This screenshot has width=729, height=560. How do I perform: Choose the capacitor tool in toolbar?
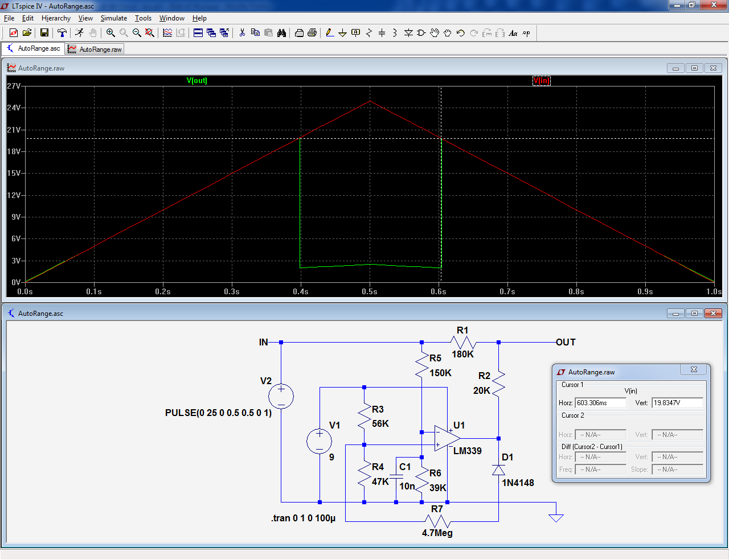(x=382, y=33)
